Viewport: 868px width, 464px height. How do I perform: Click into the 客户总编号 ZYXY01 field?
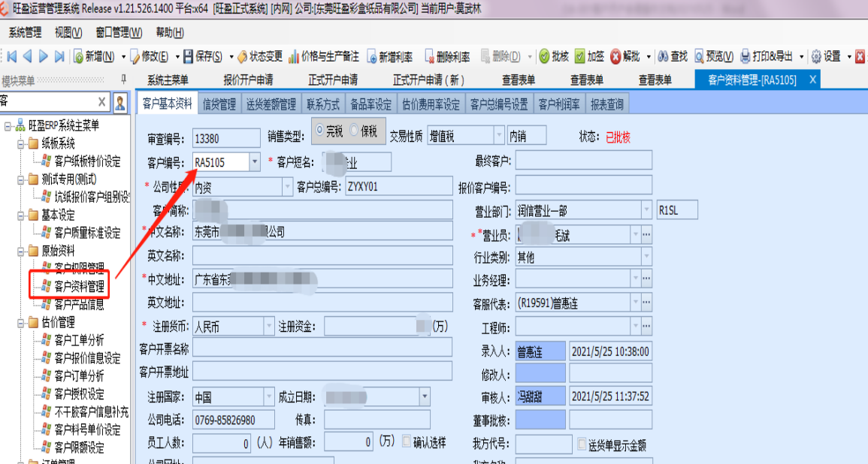point(398,187)
